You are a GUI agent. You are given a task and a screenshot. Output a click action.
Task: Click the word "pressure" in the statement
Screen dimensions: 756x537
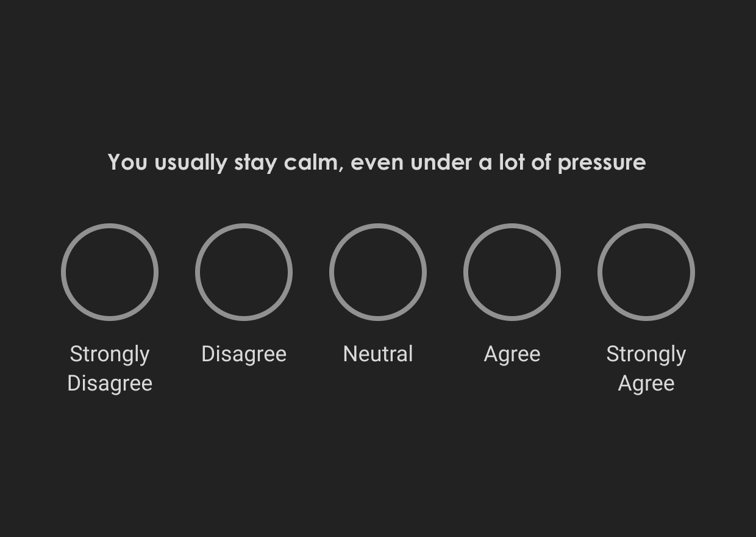[x=601, y=162]
